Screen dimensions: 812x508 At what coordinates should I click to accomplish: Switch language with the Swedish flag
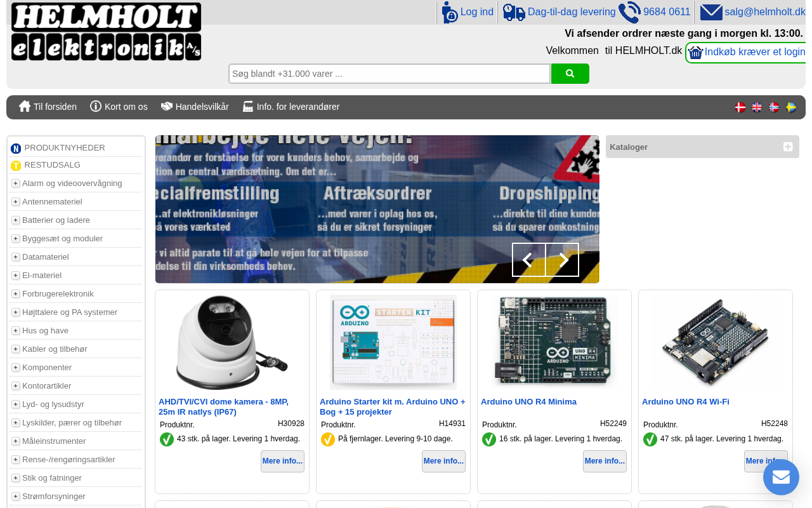(791, 107)
